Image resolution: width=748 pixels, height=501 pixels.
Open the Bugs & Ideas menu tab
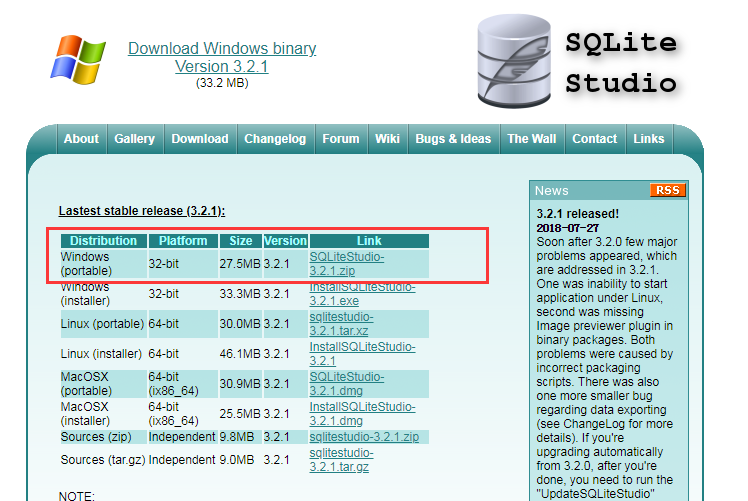tap(453, 139)
